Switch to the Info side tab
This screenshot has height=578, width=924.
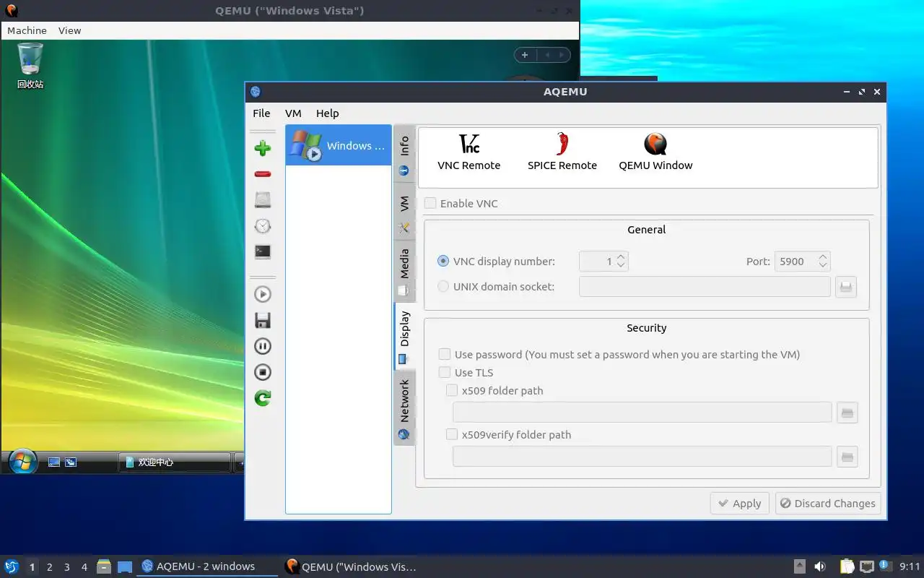(404, 154)
